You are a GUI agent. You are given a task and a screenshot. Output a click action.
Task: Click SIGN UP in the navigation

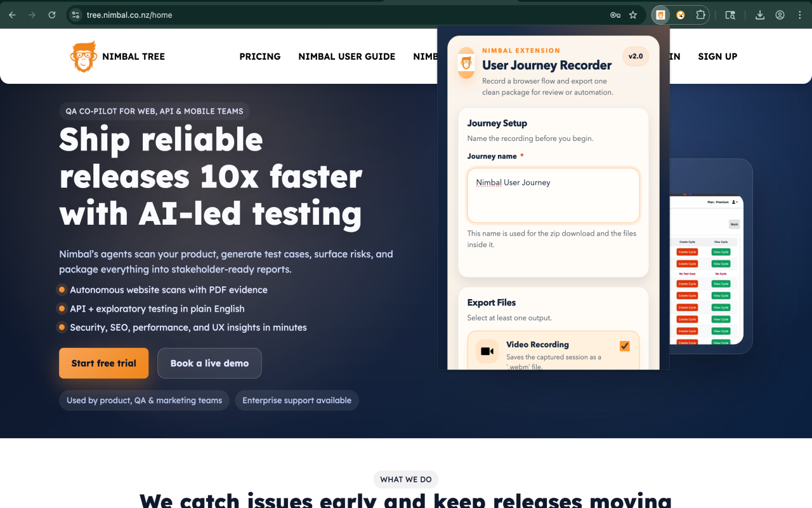[x=717, y=57]
